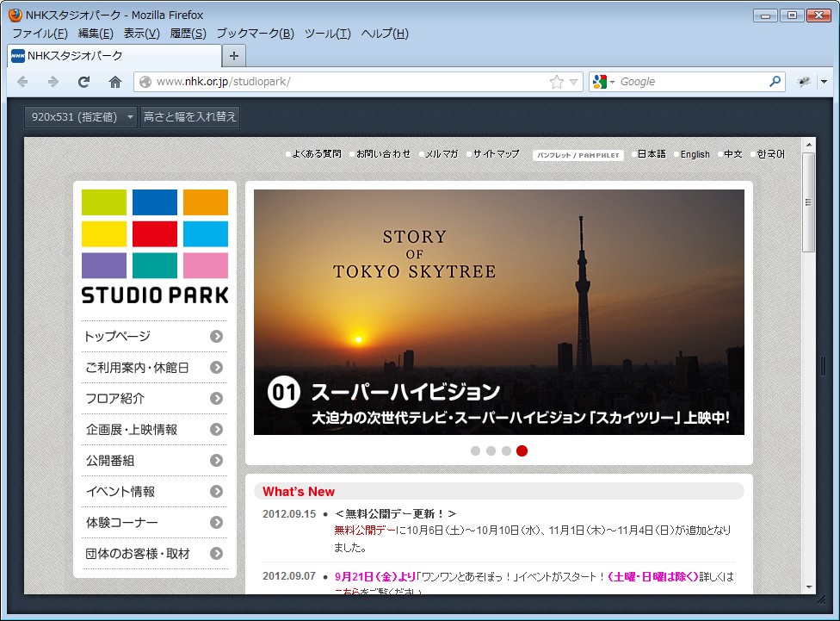Click the arrow icon beside トップページ

(x=216, y=336)
